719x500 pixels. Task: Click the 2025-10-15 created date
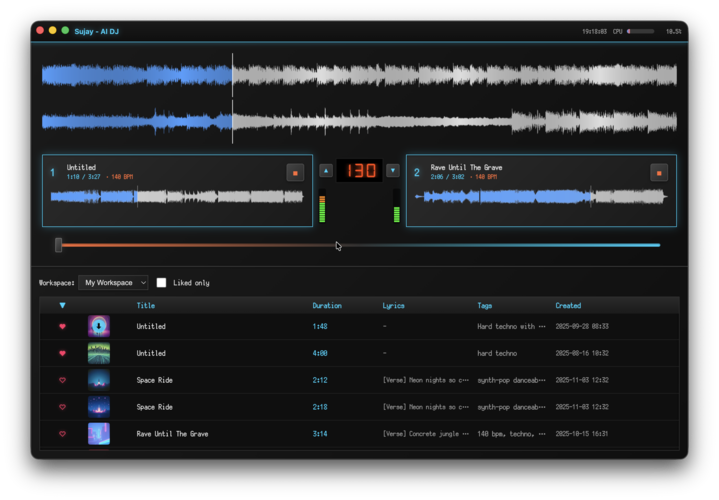coord(581,433)
